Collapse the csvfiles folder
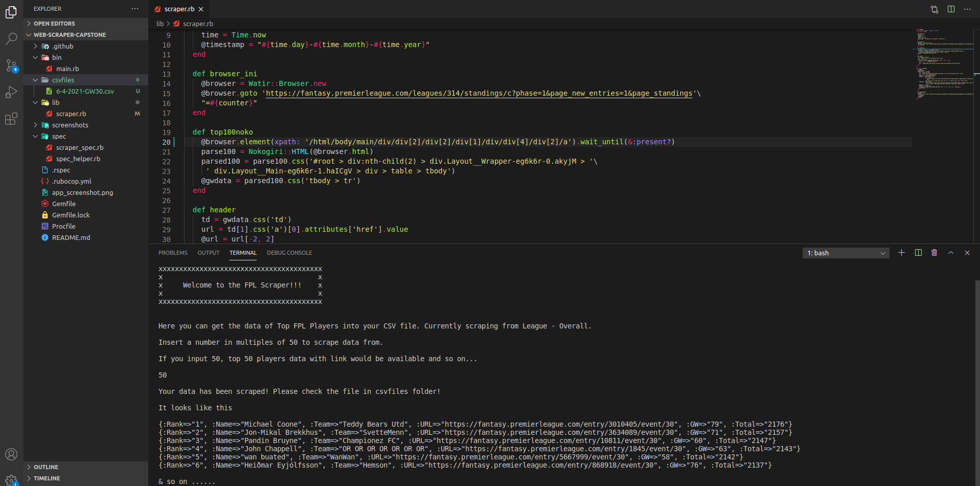 pos(63,80)
